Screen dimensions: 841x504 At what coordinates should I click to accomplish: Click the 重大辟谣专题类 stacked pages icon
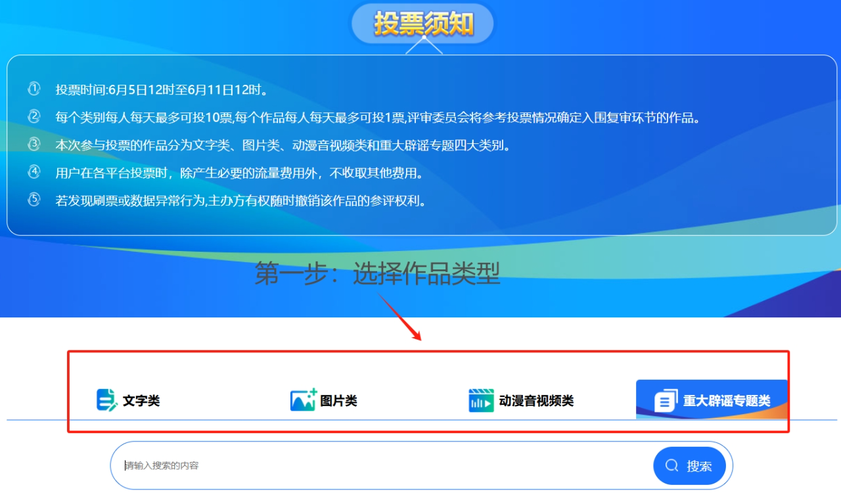coord(666,400)
